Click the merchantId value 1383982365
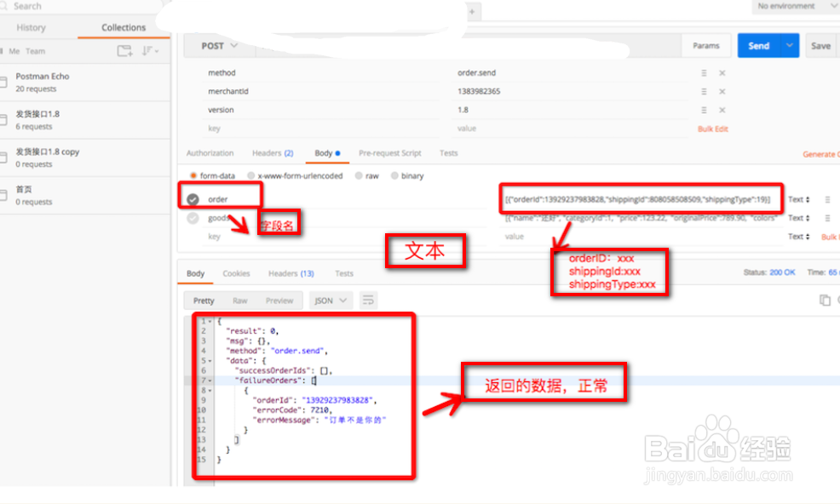This screenshot has width=840, height=504. (479, 92)
